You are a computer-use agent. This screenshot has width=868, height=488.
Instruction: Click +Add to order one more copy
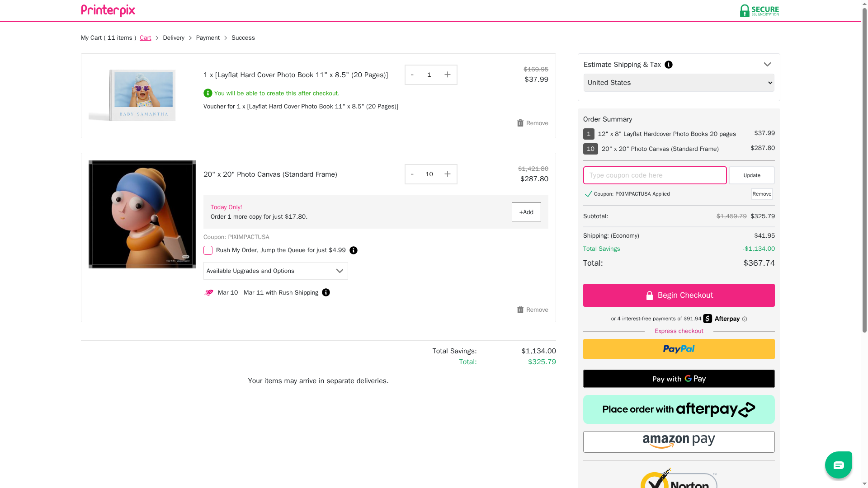click(526, 212)
